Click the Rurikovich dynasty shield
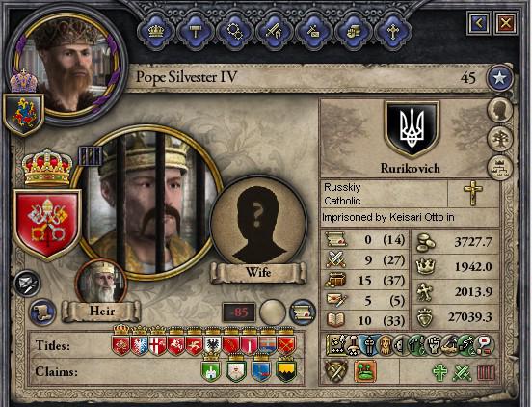532x407 pixels. pos(412,129)
